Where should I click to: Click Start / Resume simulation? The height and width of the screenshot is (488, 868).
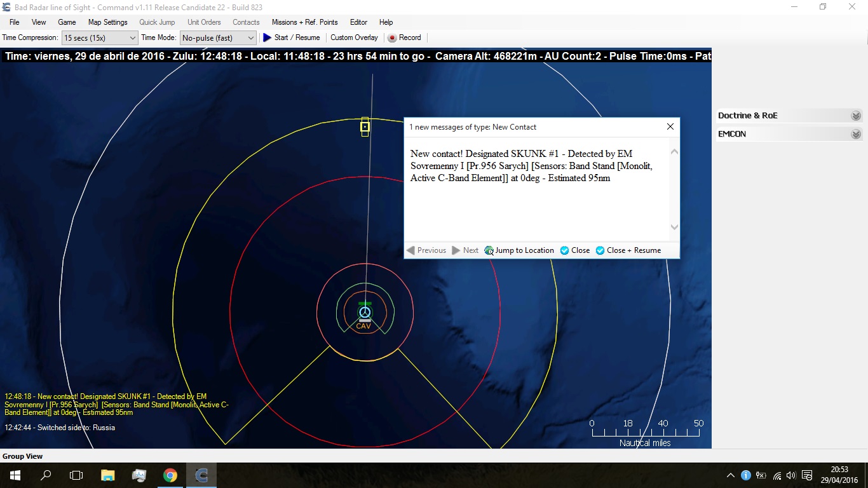point(292,37)
